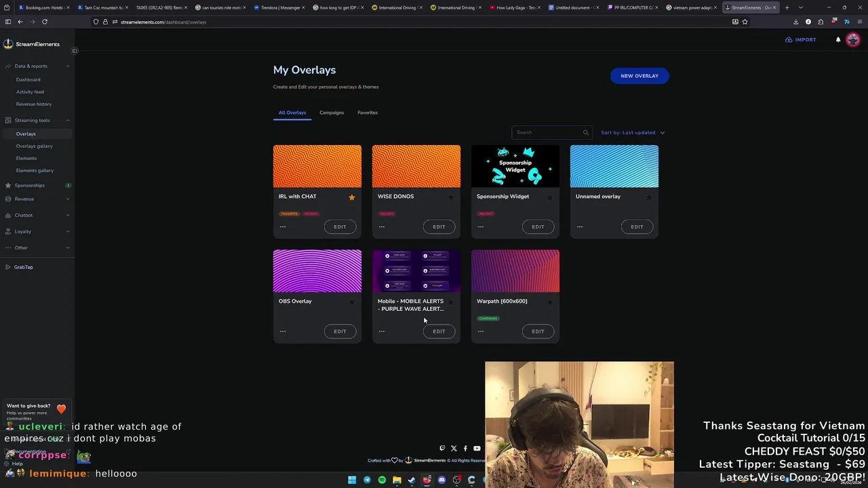Open Facebook social icon in footer

tap(465, 448)
